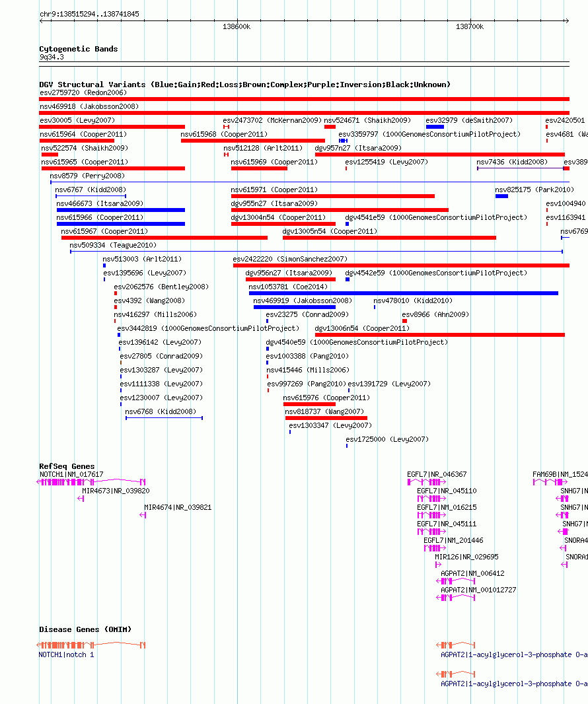Select the dgv13004n54 (Cooper2011) label

pos(278,218)
